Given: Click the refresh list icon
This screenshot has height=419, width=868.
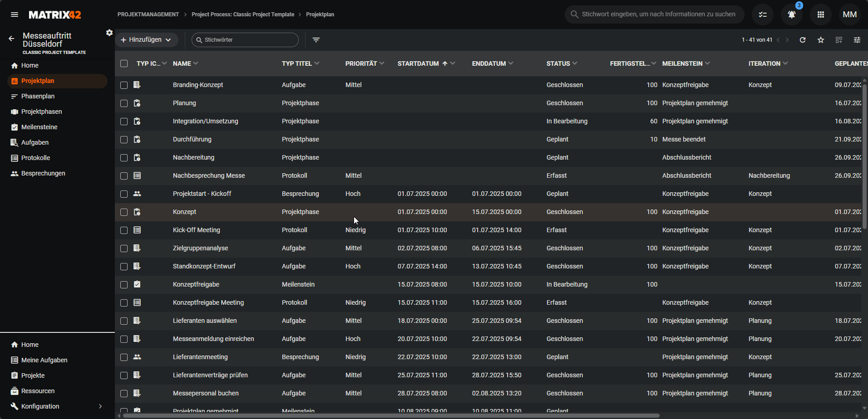Looking at the screenshot, I should tap(803, 40).
